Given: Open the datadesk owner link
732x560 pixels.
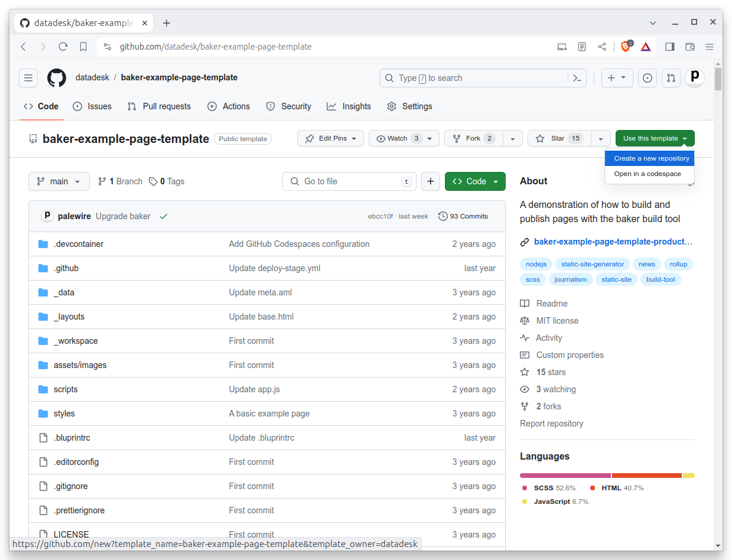Looking at the screenshot, I should pos(93,77).
